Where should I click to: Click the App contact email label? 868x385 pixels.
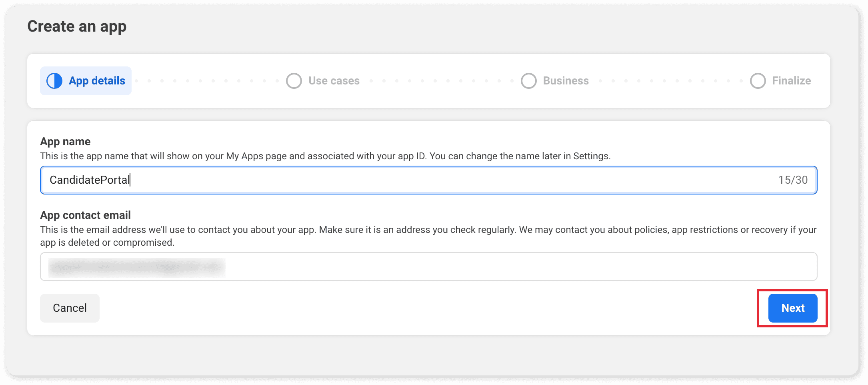pyautogui.click(x=85, y=215)
